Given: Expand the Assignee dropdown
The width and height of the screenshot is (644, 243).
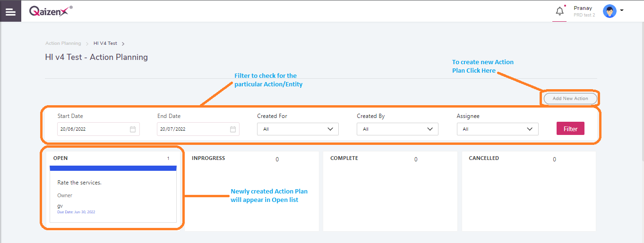Looking at the screenshot, I should coord(498,129).
